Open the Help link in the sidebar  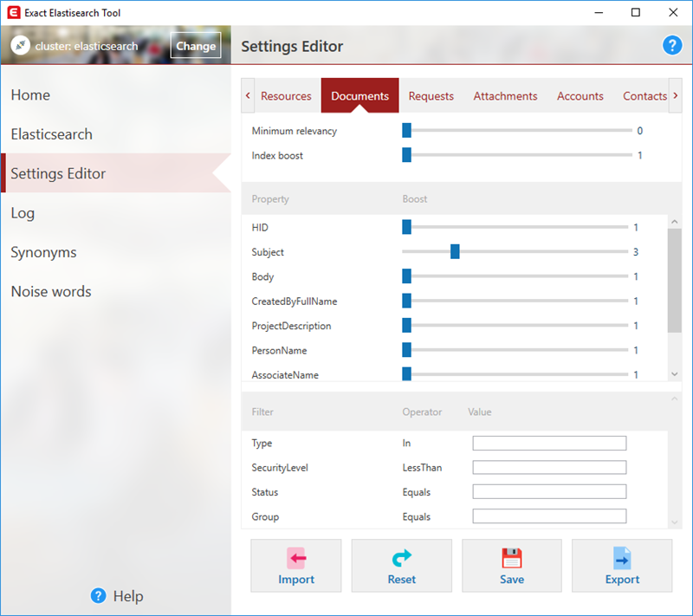click(x=128, y=596)
